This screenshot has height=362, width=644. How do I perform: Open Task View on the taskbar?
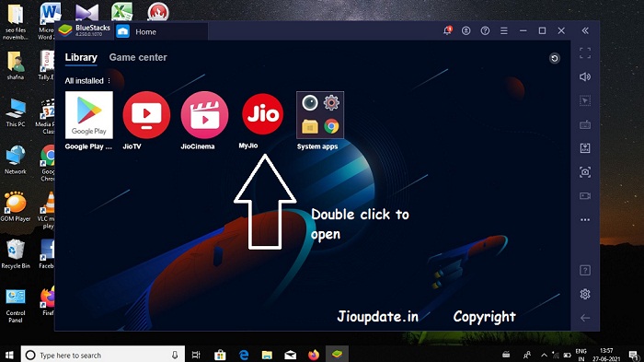click(196, 355)
